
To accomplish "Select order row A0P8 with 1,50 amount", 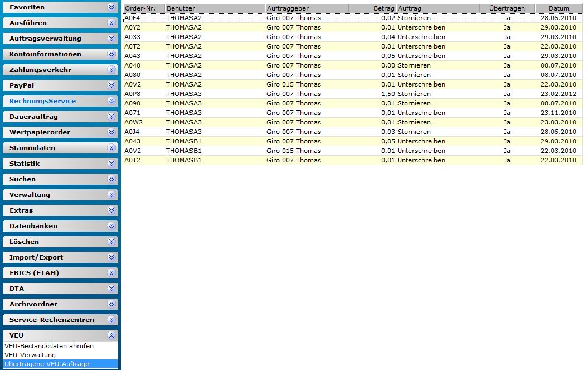I will (353, 94).
